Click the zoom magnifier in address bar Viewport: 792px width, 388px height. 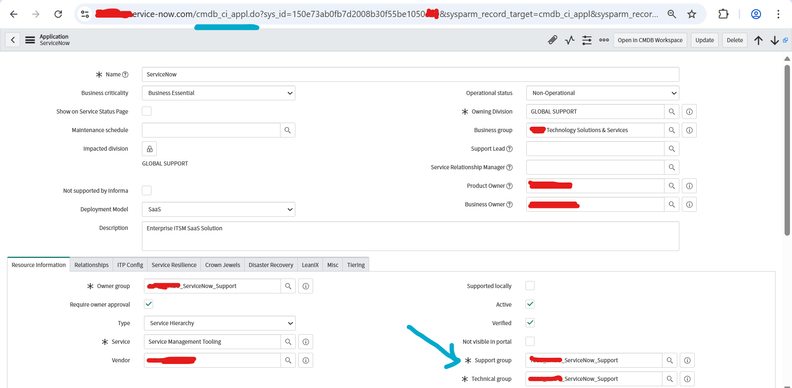671,14
